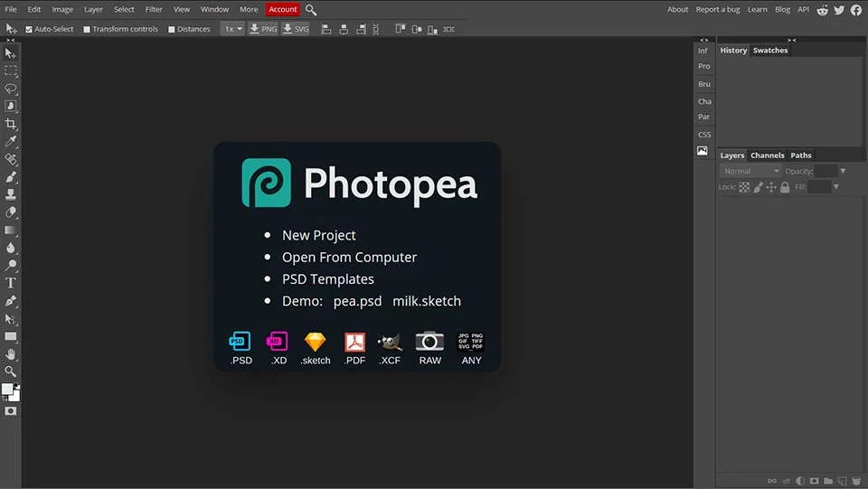Click the add raster mask icon

(815, 481)
